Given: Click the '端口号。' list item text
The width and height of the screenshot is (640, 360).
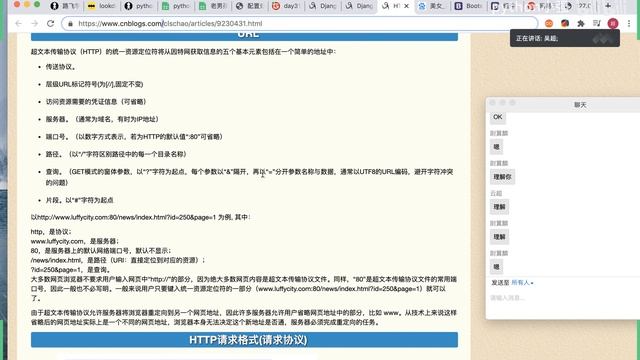Looking at the screenshot, I should click(134, 137).
